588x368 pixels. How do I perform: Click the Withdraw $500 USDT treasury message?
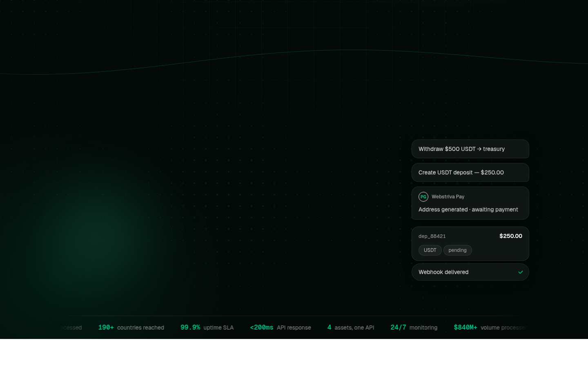pyautogui.click(x=470, y=149)
